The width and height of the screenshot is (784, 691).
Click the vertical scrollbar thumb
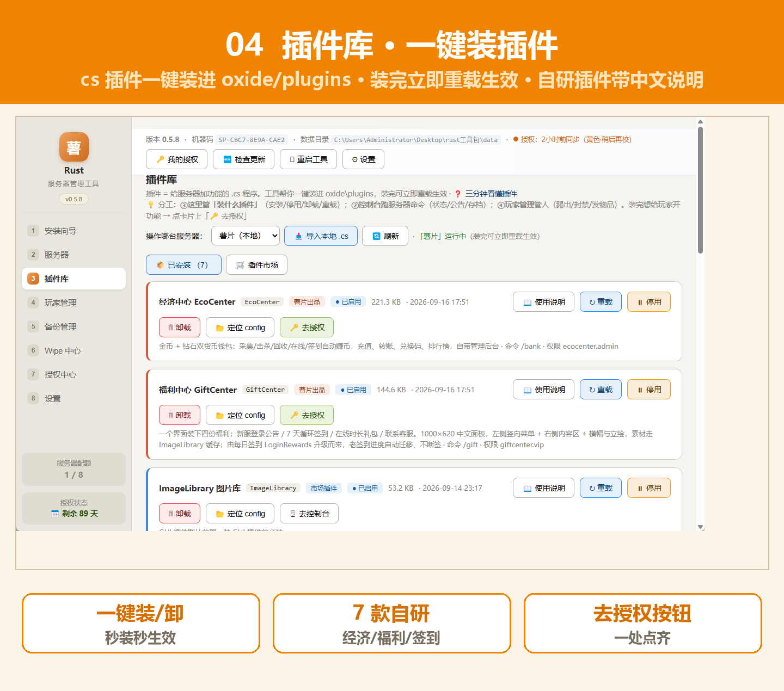(700, 190)
